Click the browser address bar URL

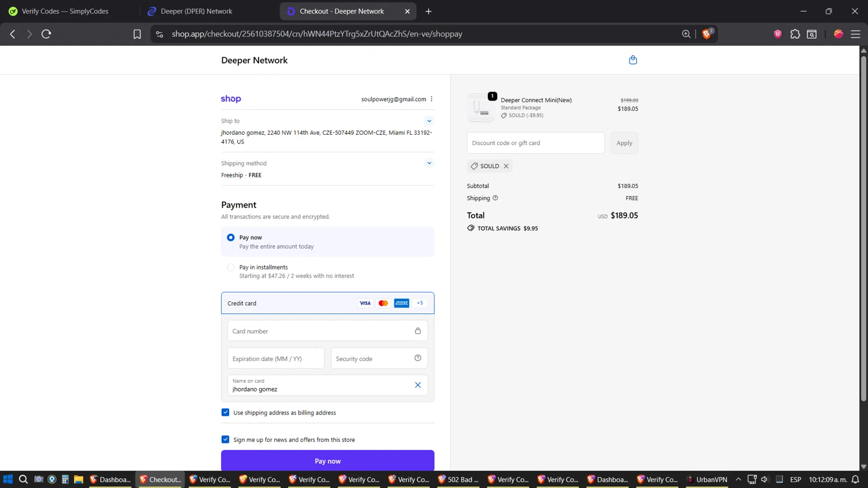pyautogui.click(x=317, y=34)
